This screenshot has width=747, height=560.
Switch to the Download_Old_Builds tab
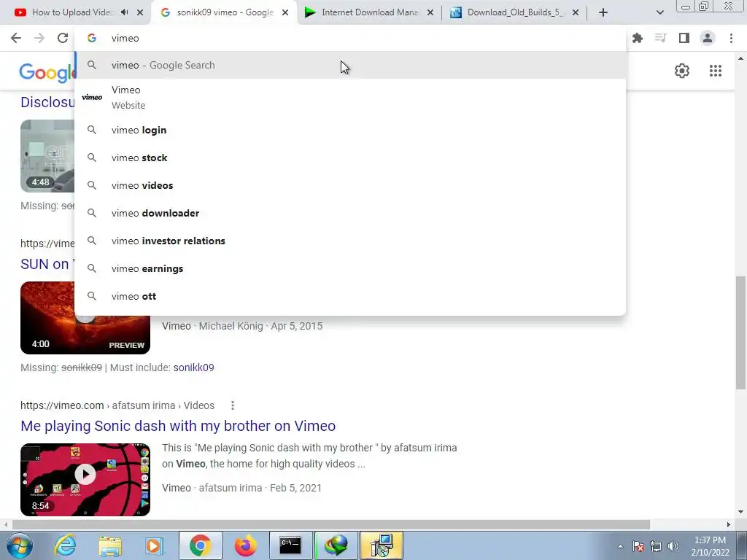(514, 12)
